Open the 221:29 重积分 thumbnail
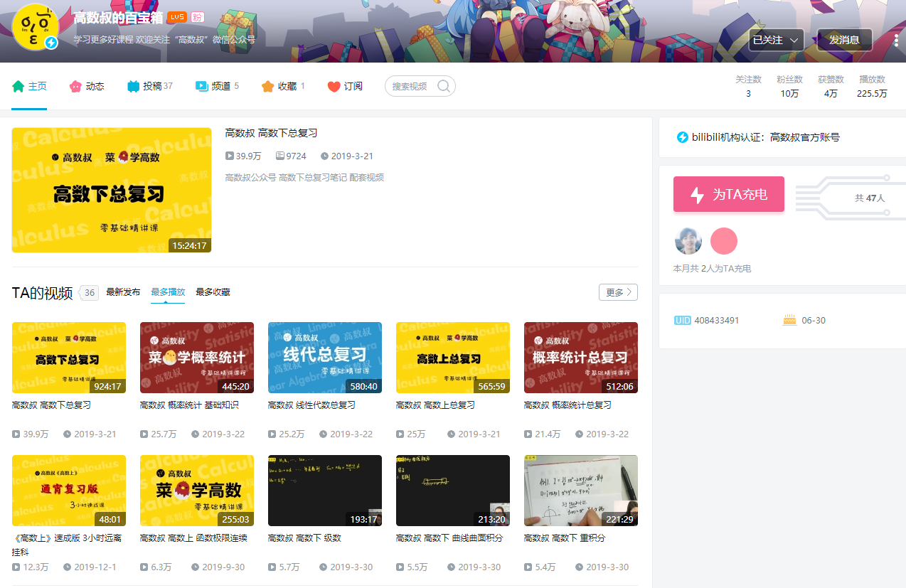The width and height of the screenshot is (906, 588). [581, 491]
